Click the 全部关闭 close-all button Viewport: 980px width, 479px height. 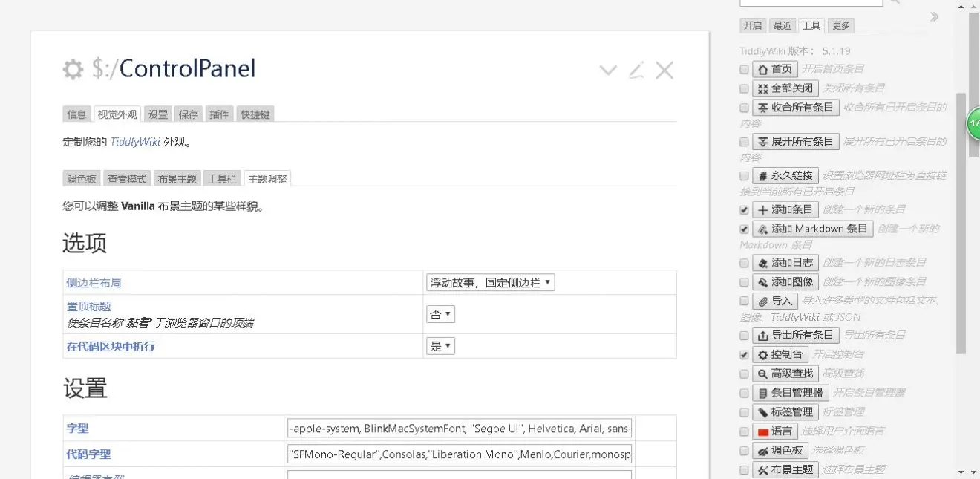[785, 88]
